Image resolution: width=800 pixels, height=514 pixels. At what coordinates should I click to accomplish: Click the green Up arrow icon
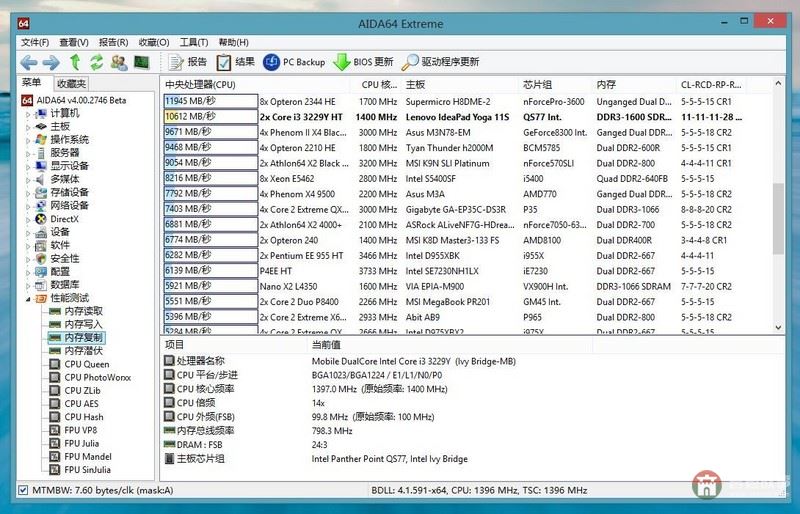(75, 62)
